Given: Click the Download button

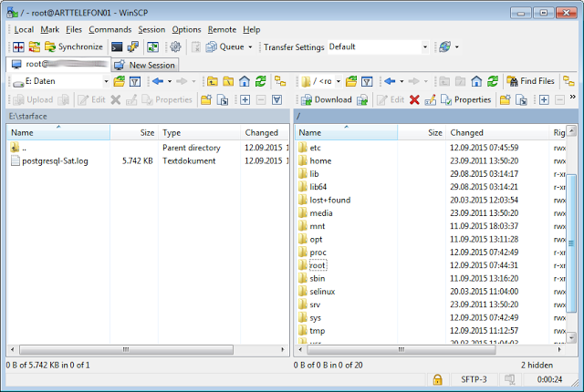Looking at the screenshot, I should pyautogui.click(x=327, y=99).
